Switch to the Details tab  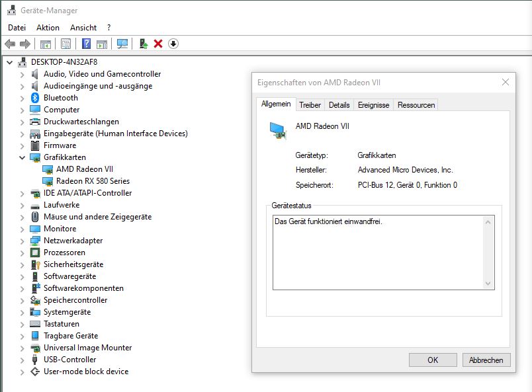click(x=339, y=105)
